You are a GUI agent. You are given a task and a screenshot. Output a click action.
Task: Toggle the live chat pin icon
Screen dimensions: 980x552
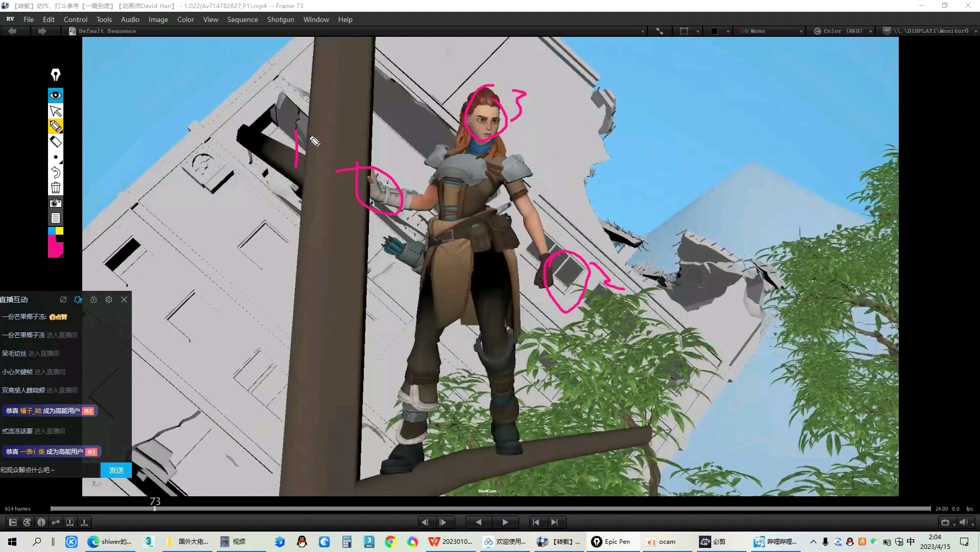(x=78, y=300)
